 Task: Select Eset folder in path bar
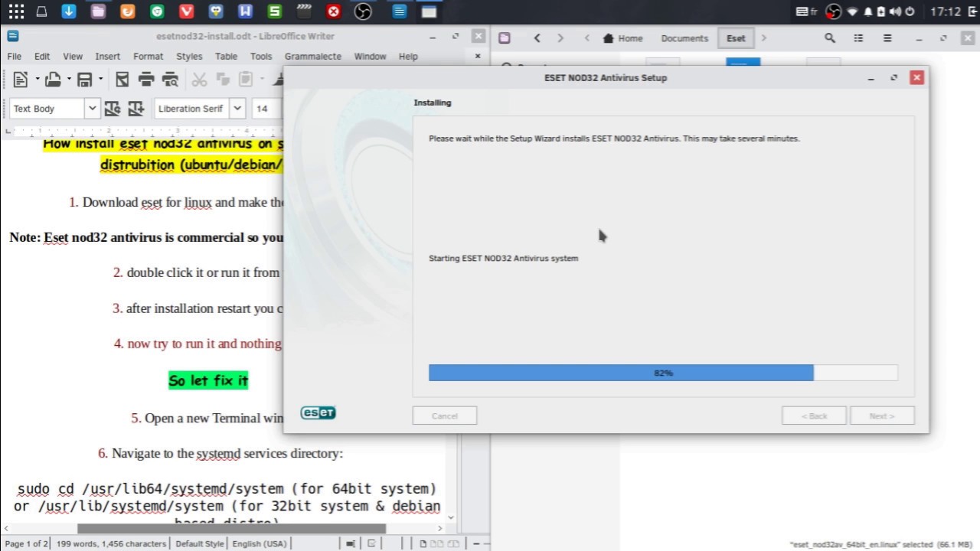pos(736,37)
